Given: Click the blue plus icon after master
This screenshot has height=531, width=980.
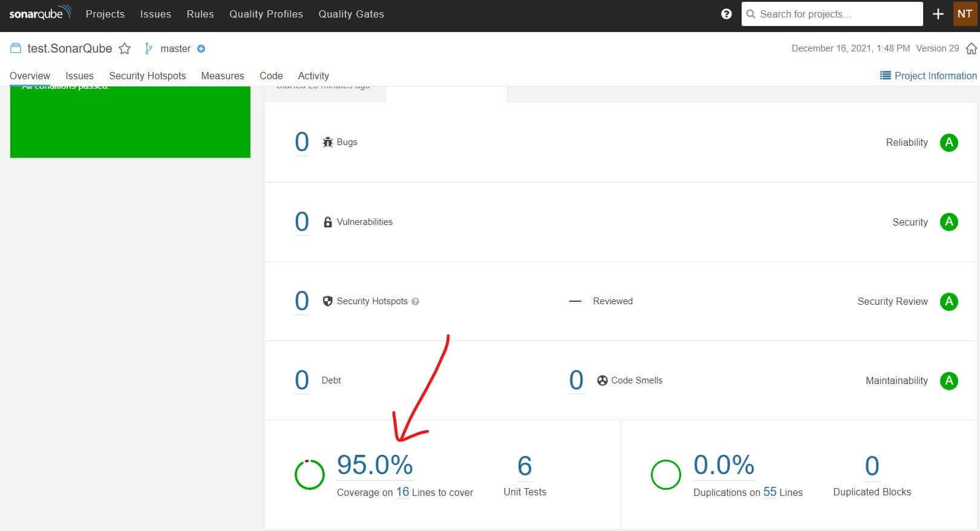Looking at the screenshot, I should click(x=201, y=48).
